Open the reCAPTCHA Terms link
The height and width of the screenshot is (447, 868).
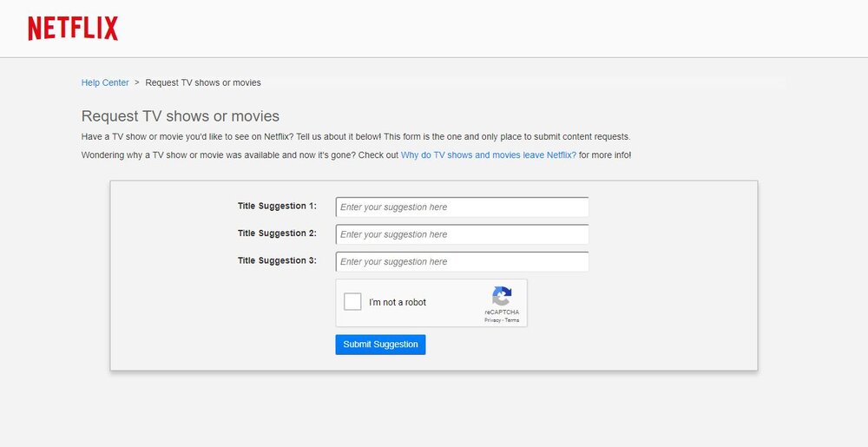tap(512, 320)
